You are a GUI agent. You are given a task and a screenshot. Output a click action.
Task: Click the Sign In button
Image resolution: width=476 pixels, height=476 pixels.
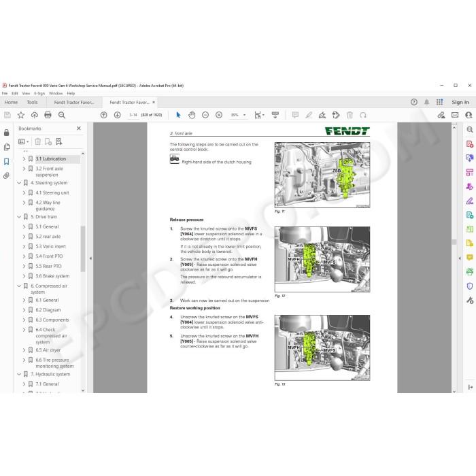pos(460,102)
